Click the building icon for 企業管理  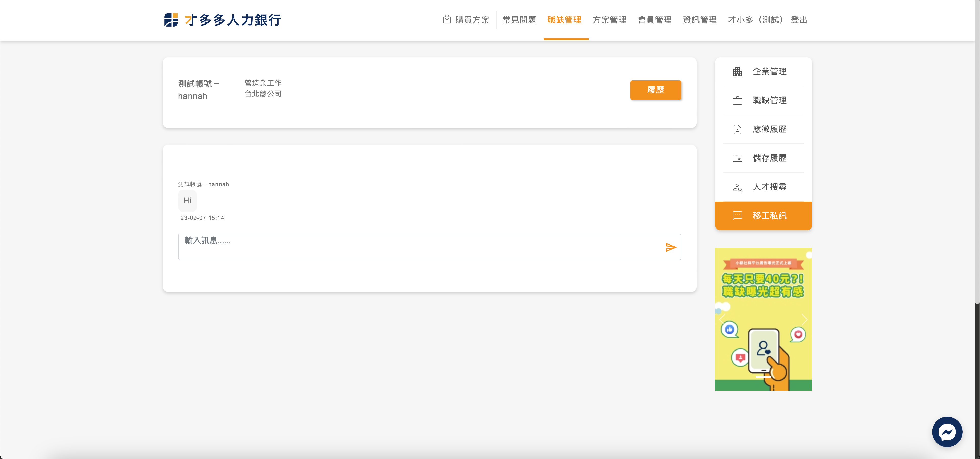737,71
